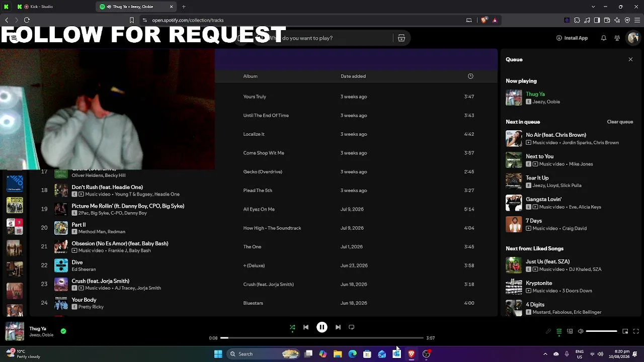
Task: Open the pinned Kick tab
Action: pos(6,7)
